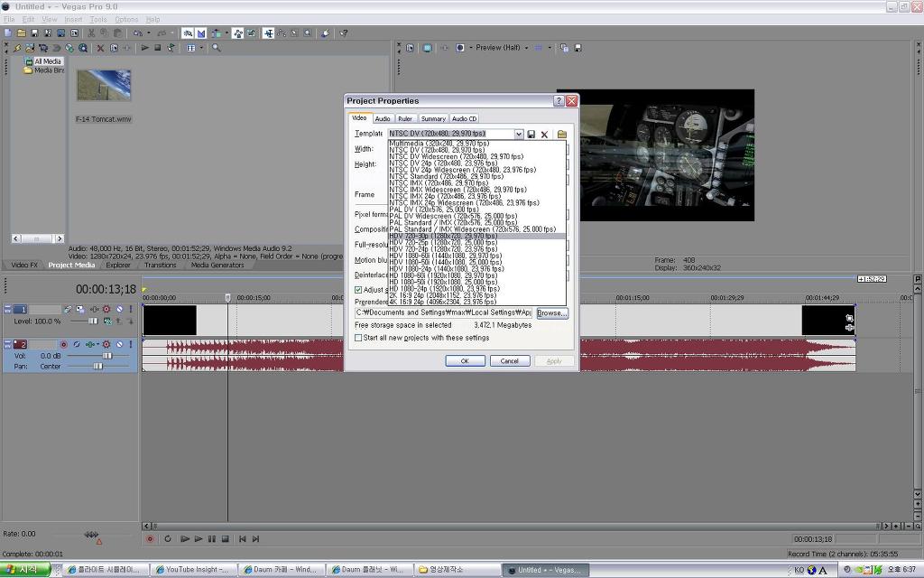Remove selected media with the red X icon
The width and height of the screenshot is (924, 578).
[100, 48]
